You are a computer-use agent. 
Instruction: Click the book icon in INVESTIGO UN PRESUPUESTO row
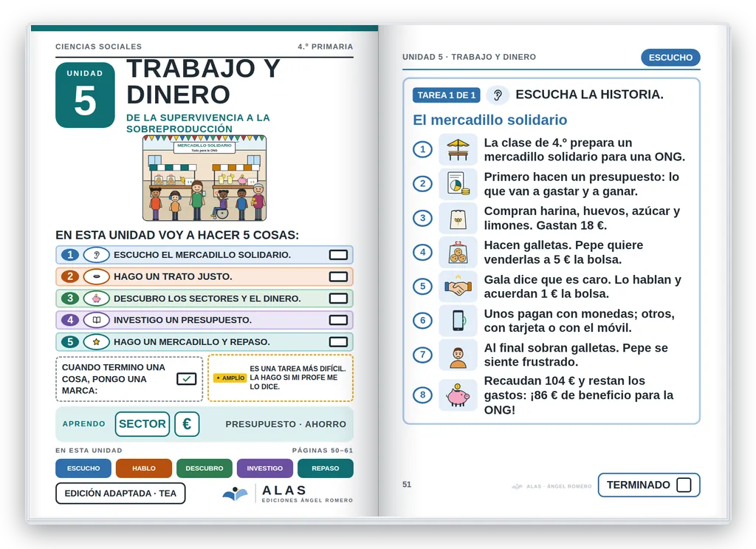[97, 320]
